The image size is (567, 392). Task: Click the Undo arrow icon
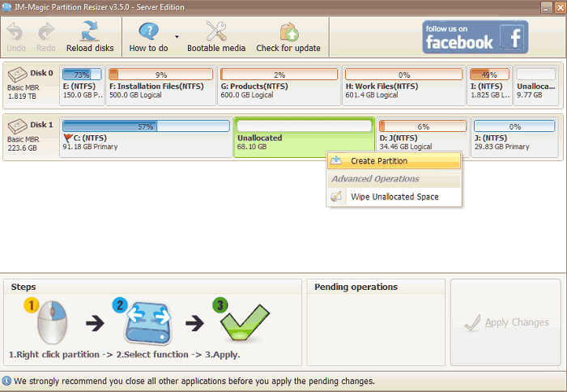point(15,32)
